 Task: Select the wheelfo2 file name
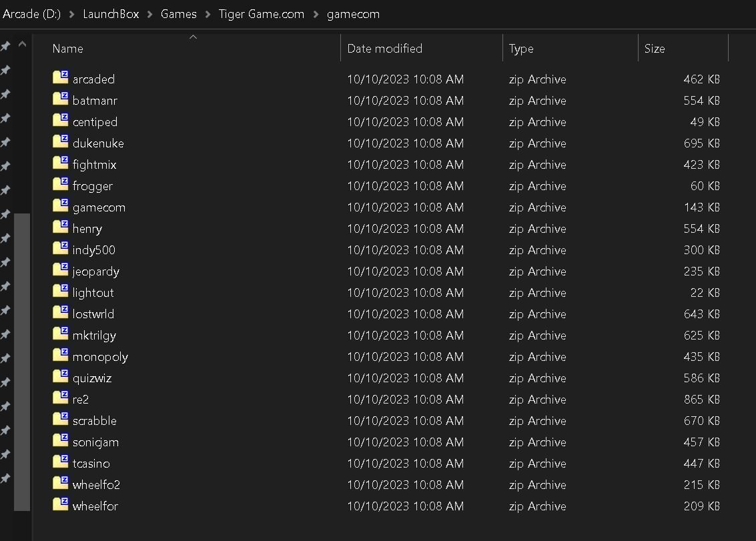tap(96, 484)
